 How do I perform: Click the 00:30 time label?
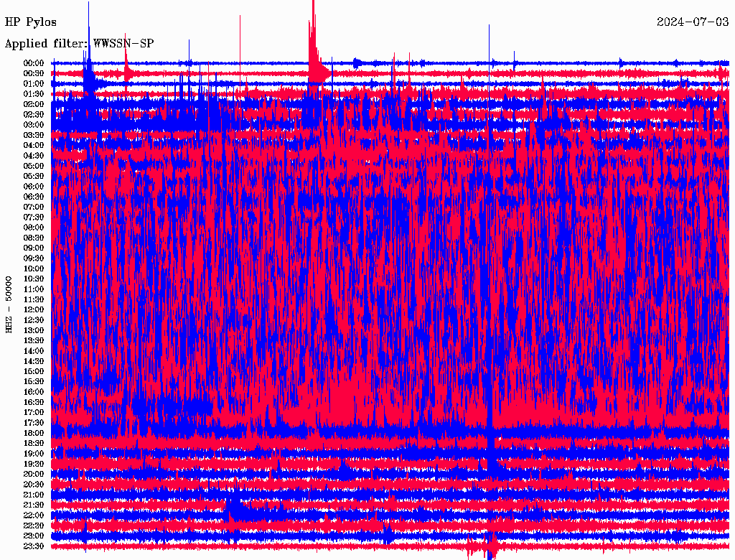click(33, 73)
